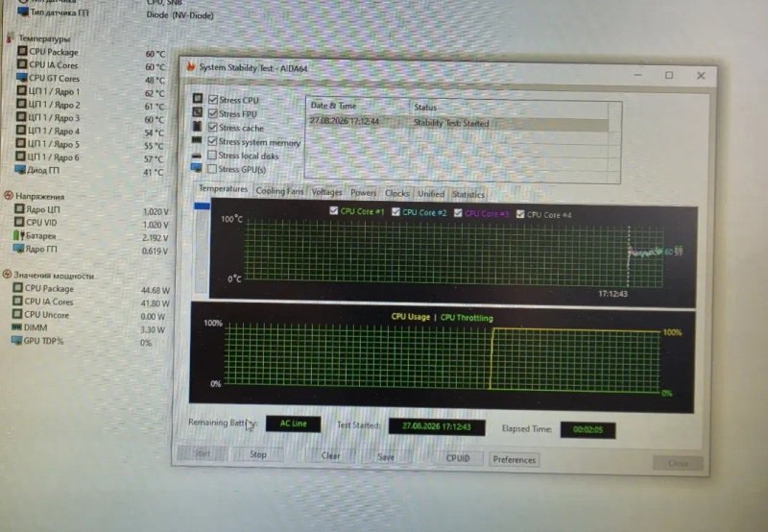Screen dimensions: 768x532
Task: Click the monitor icon next to GPU TDP%
Action: click(x=16, y=340)
